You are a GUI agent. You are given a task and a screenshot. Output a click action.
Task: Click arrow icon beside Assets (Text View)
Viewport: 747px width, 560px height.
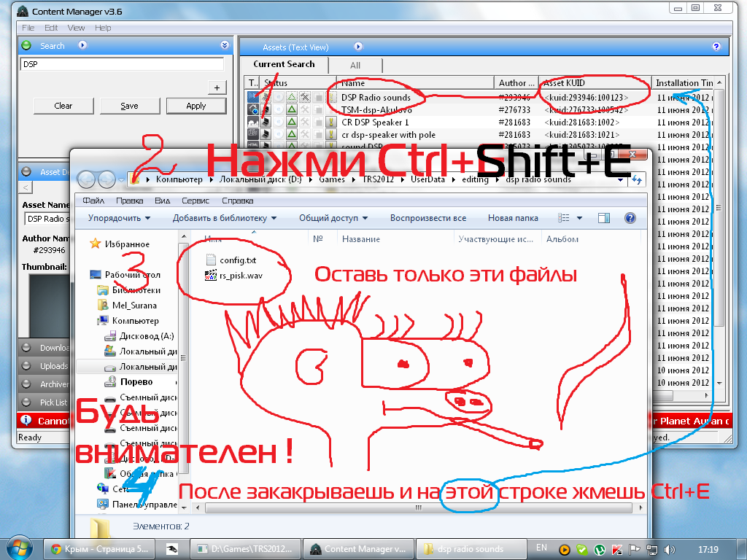(x=358, y=47)
